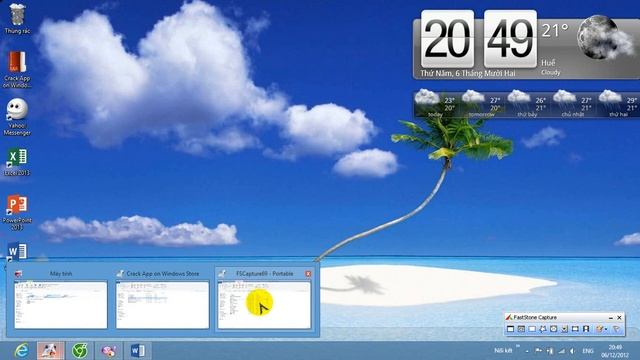640x360 pixels.
Task: Open Internet Explorer from taskbar
Action: click(21, 351)
